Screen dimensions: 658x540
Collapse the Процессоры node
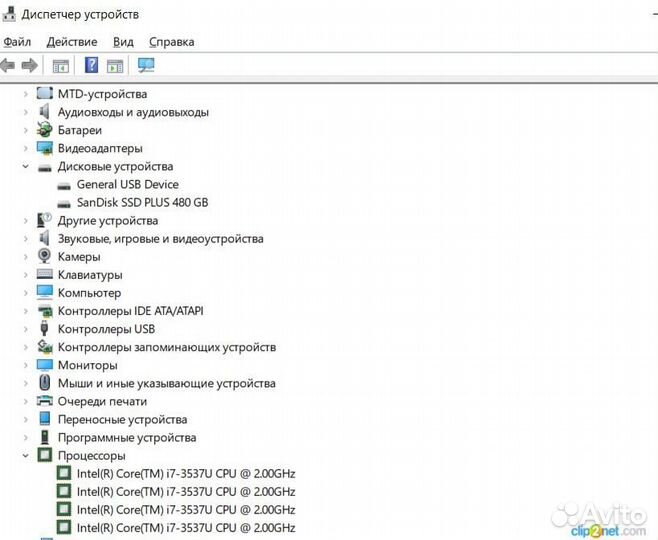26,455
